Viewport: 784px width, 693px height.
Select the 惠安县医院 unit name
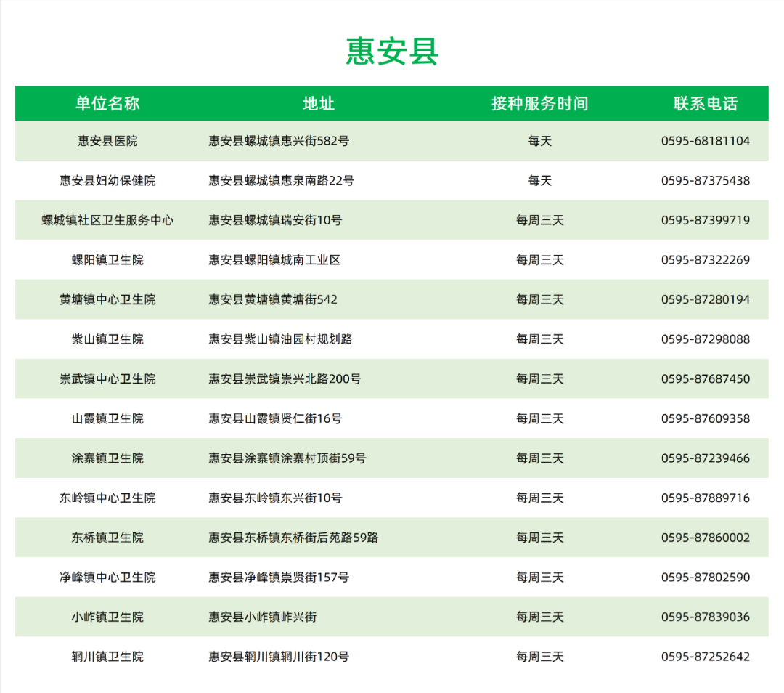pos(107,141)
